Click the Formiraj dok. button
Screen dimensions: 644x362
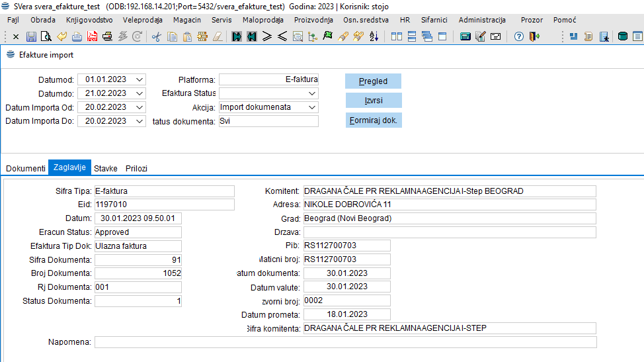pos(374,121)
